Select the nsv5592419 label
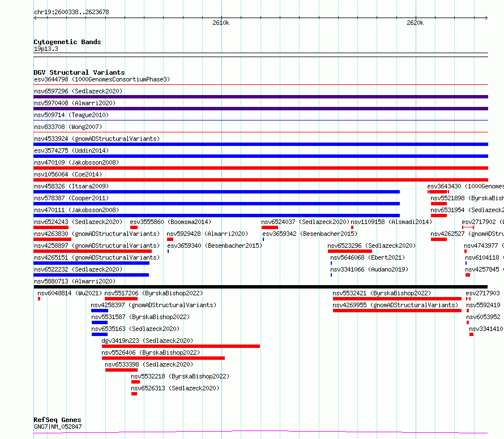The image size is (504, 439). [484, 305]
